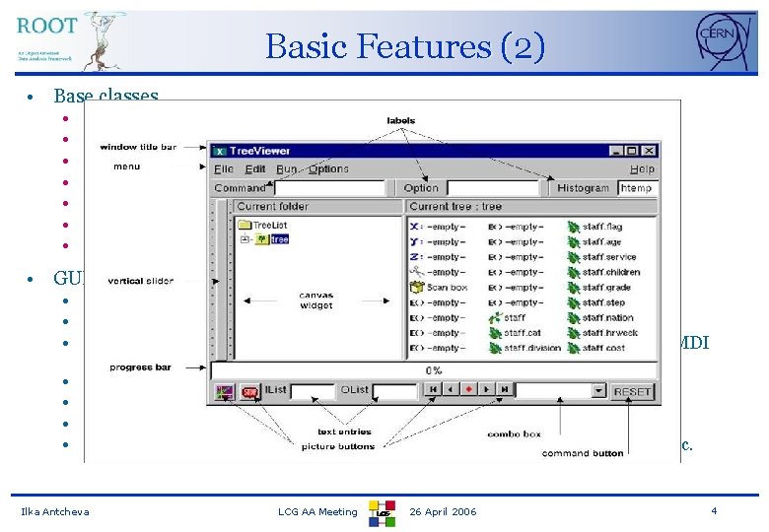Open the combo box dropdown arrow
The image size is (769, 532).
point(598,391)
